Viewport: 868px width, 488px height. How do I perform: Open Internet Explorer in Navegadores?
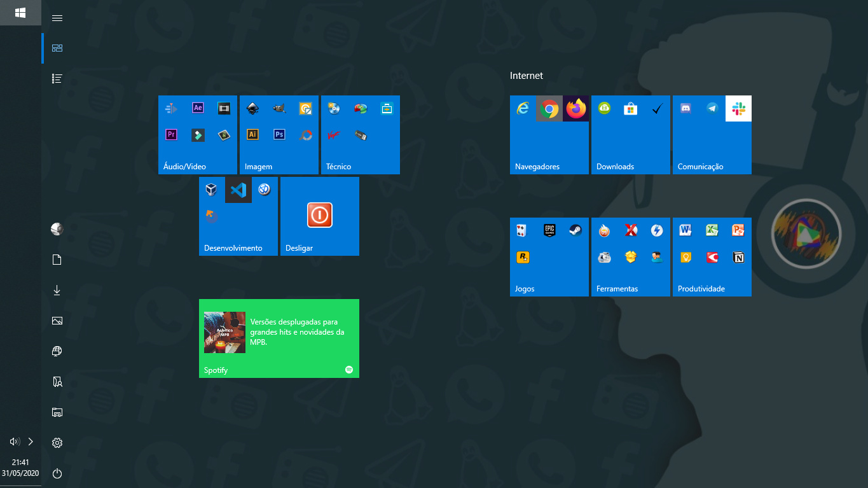523,109
